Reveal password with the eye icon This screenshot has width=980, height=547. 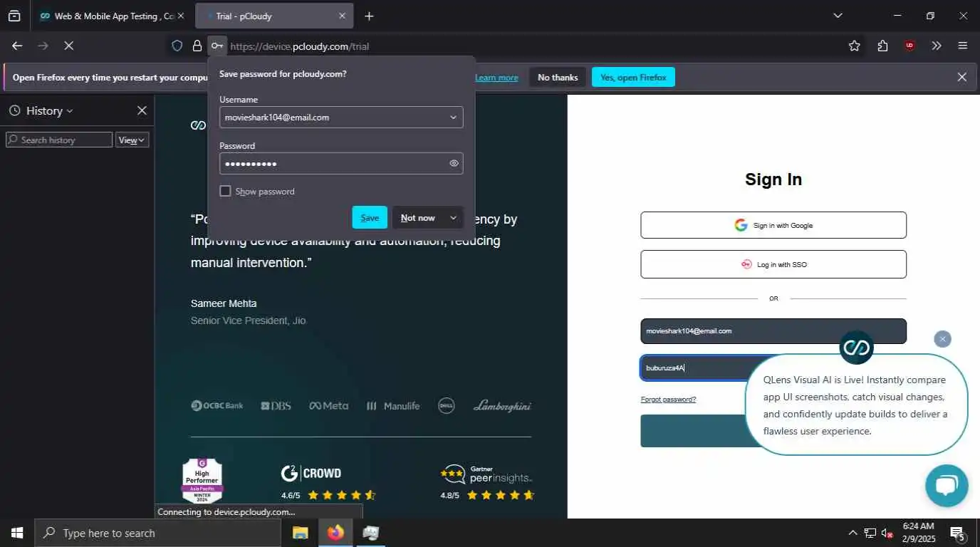coord(454,163)
